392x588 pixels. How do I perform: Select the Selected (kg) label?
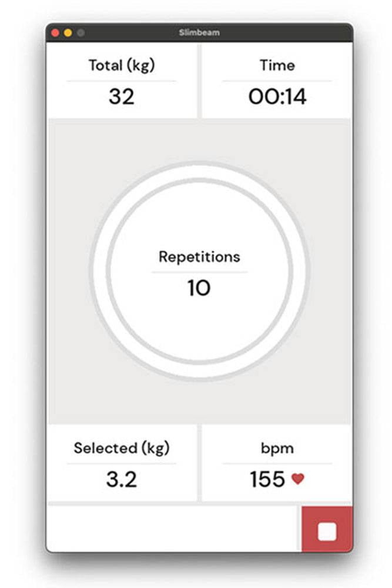121,448
